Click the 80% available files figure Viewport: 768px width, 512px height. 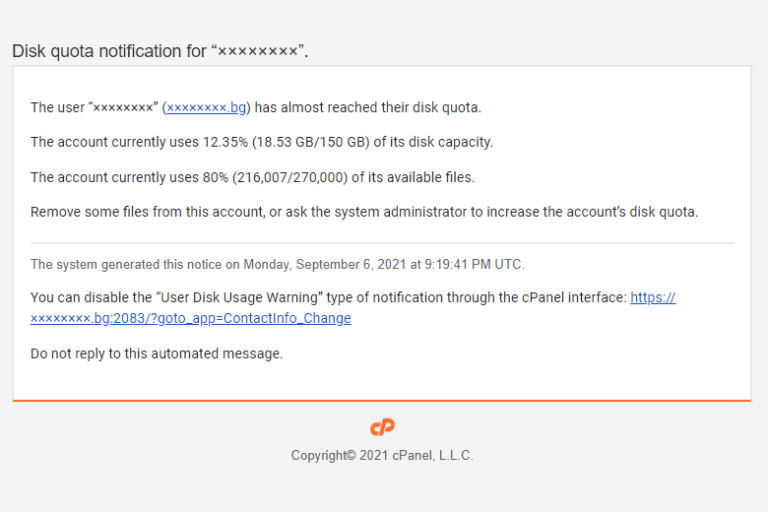(216, 177)
